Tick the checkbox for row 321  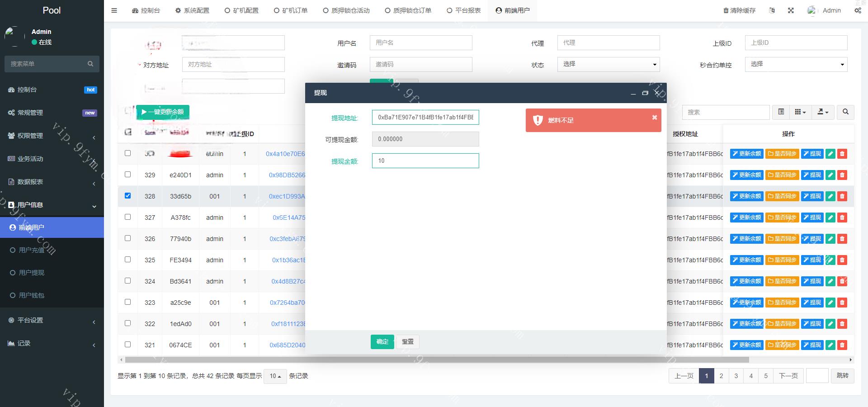127,345
